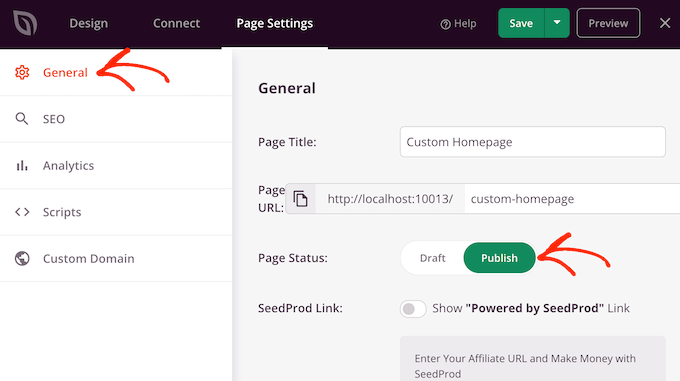Screen dimensions: 680x381
Task: Click the Help question mark icon
Action: pyautogui.click(x=445, y=24)
